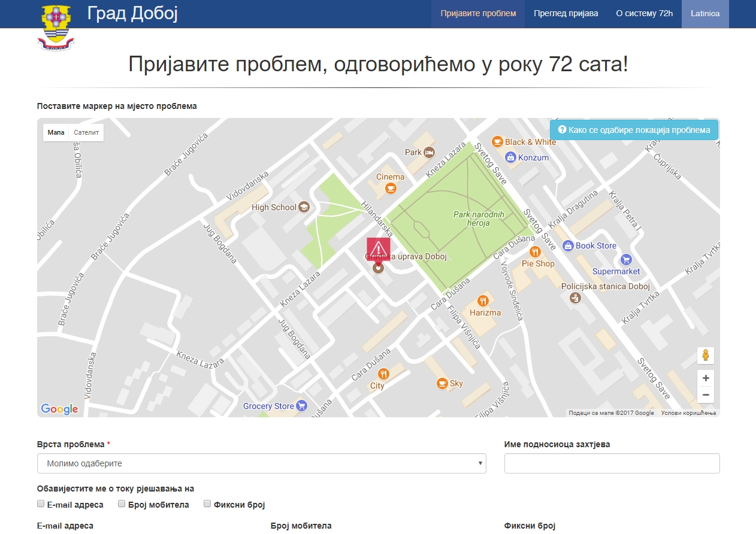Open the О систему 72h page
The width and height of the screenshot is (756, 534).
coord(643,13)
